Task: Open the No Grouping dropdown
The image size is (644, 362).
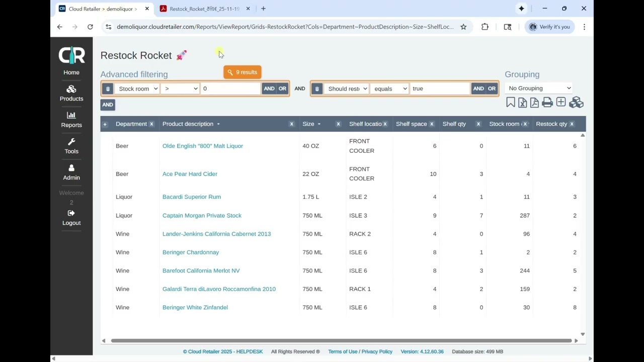Action: point(539,88)
